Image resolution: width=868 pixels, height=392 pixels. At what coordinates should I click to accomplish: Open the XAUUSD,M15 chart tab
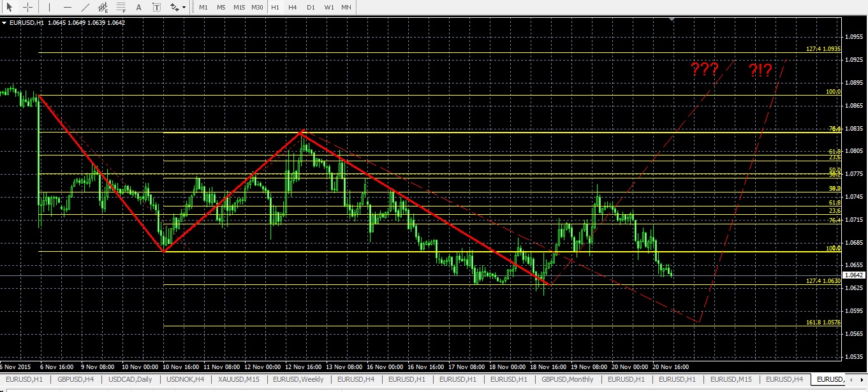(238, 379)
